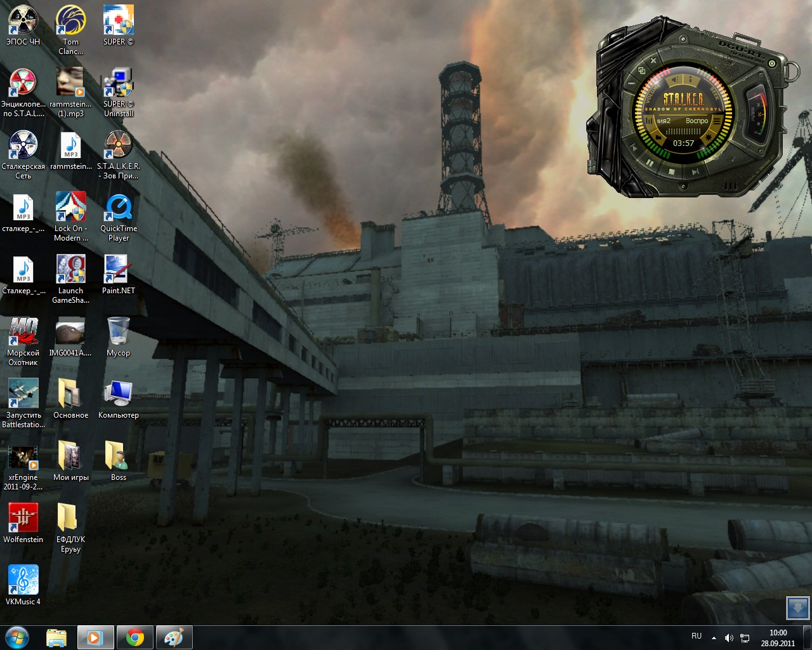Image resolution: width=812 pixels, height=650 pixels.
Task: Select the capitalized Сталкер_-_ MP3 file
Action: [x=23, y=275]
